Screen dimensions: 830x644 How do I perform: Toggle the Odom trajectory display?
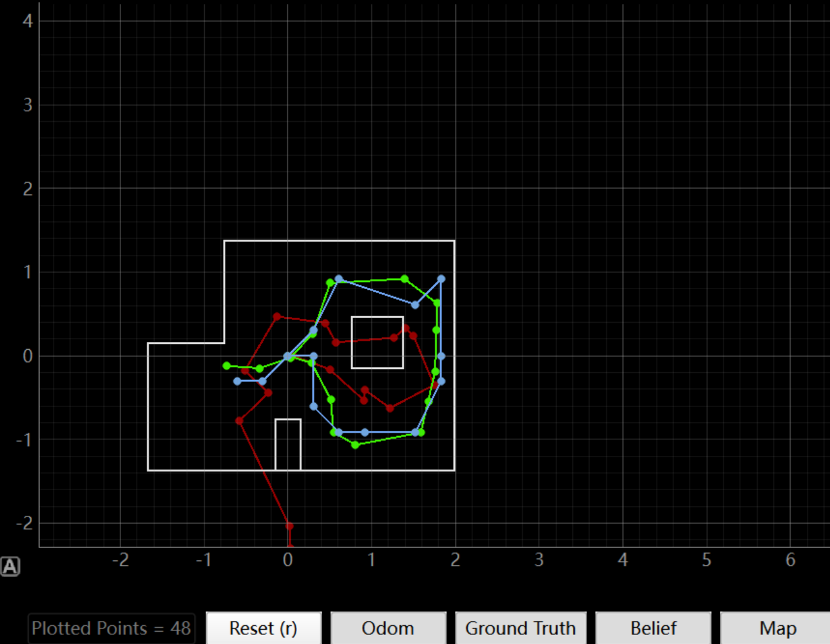388,628
